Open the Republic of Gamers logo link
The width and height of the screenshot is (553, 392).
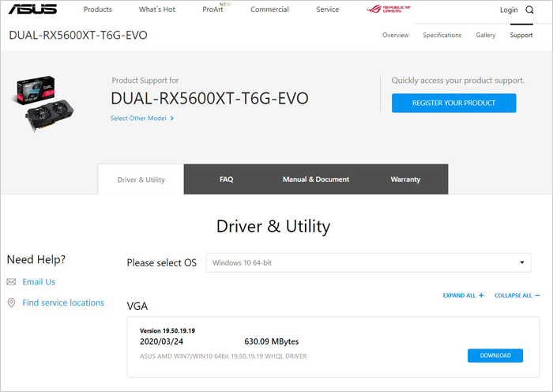[x=389, y=9]
